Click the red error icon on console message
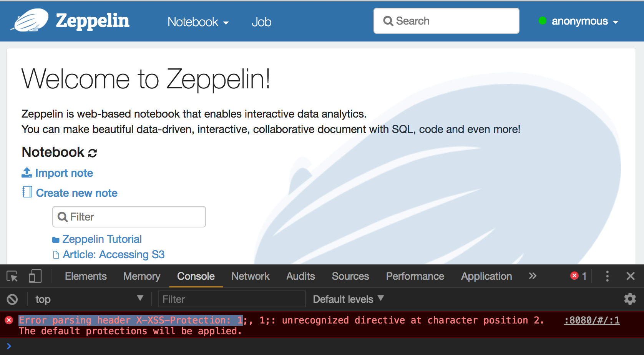The height and width of the screenshot is (355, 644). [9, 320]
